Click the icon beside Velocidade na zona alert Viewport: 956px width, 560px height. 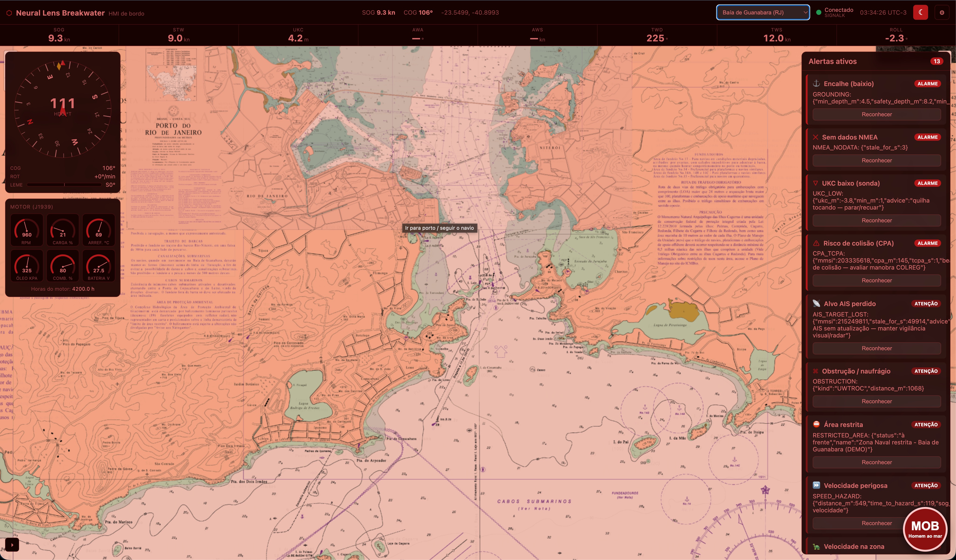pos(816,547)
